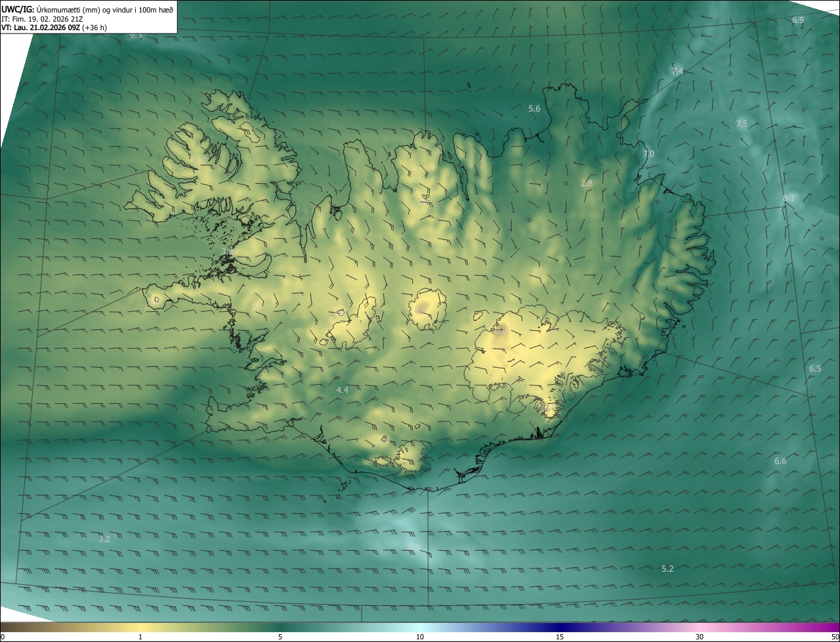The height and width of the screenshot is (642, 840).
Task: Click the '30' tick label on the color scale
Action: point(700,637)
